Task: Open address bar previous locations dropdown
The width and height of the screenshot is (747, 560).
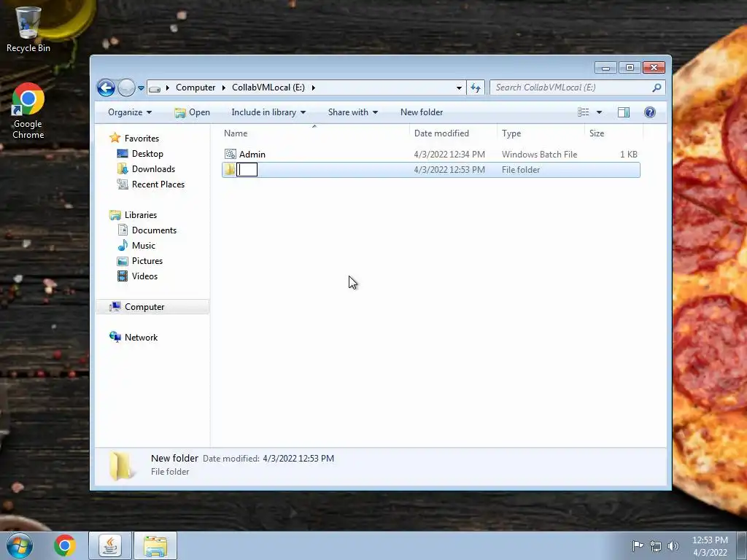Action: (459, 87)
